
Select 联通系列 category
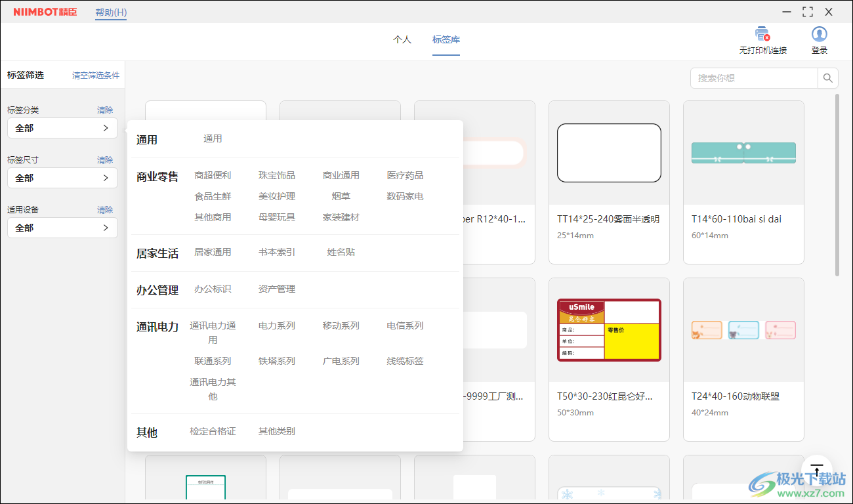[213, 361]
